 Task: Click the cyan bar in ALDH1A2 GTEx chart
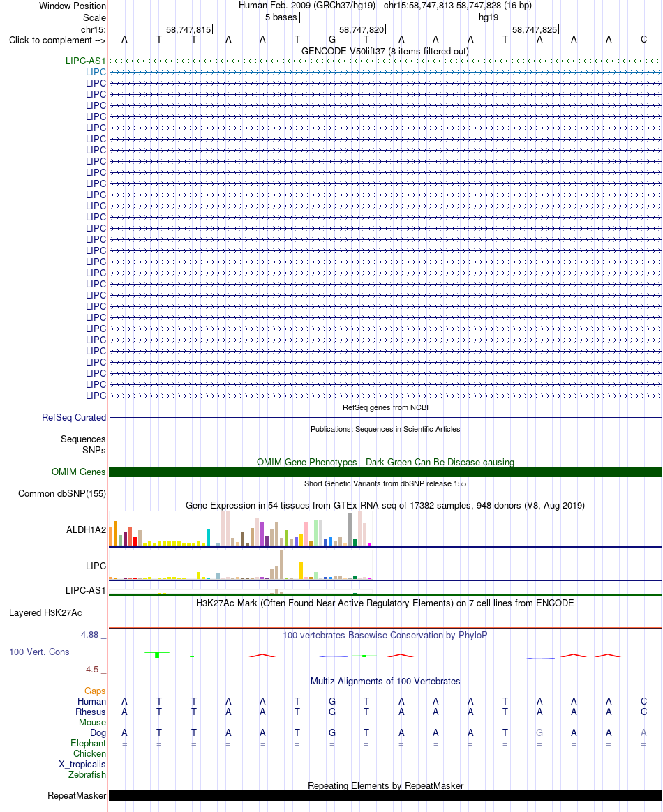(x=208, y=537)
